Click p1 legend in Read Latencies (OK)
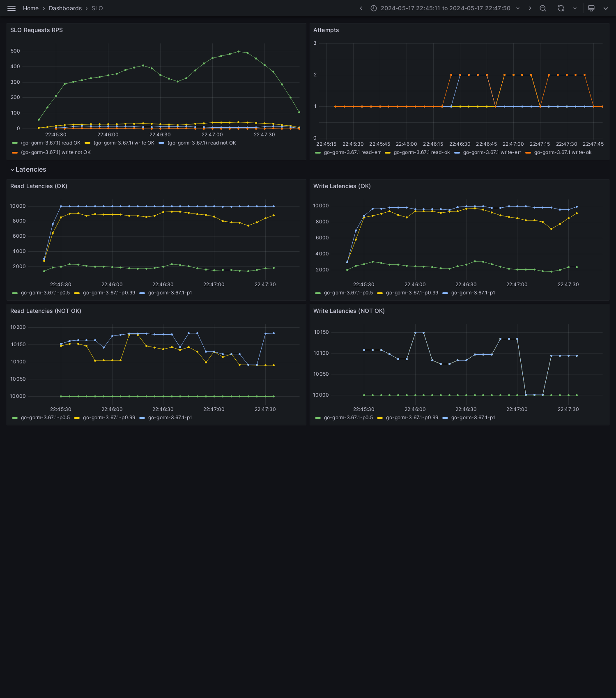616x698 pixels. click(x=170, y=293)
